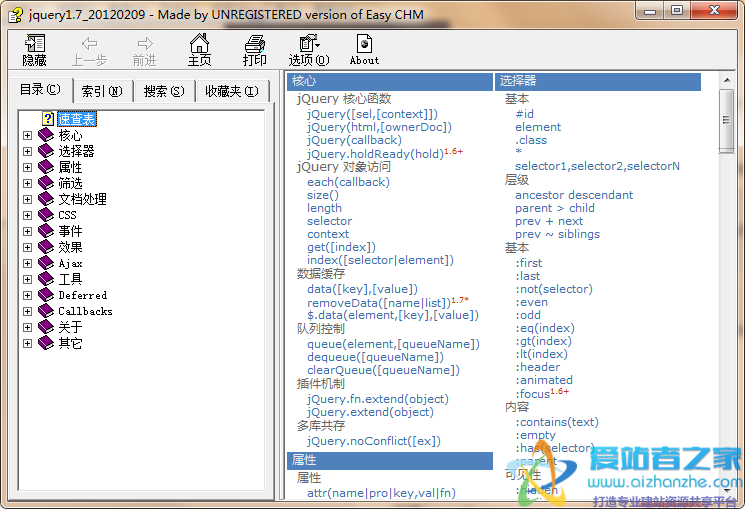Go to 主页 home icon
745x509 pixels.
[199, 43]
